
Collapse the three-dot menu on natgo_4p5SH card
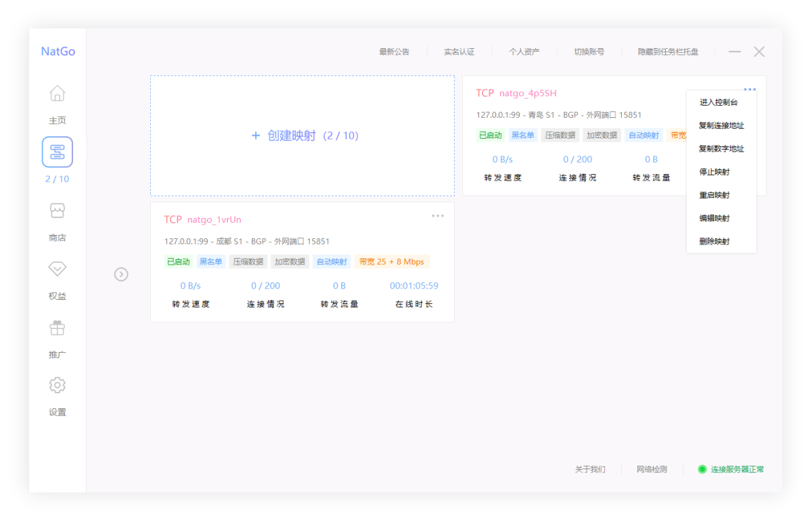pyautogui.click(x=750, y=89)
